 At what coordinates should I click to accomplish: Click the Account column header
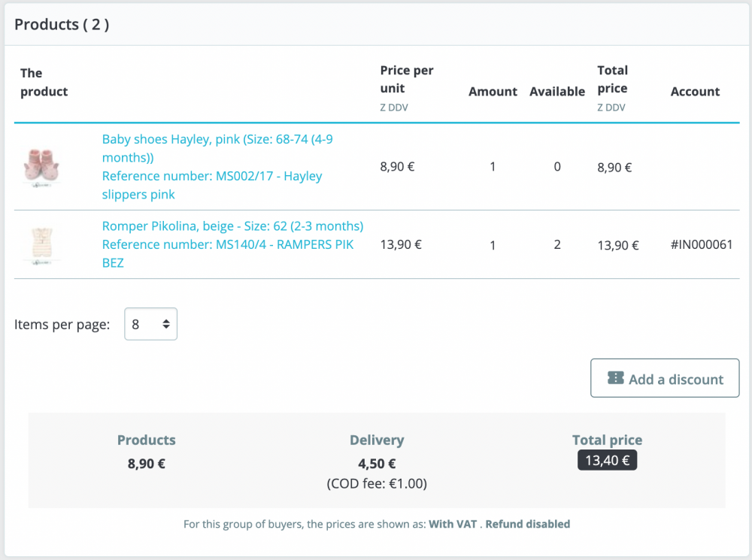click(695, 92)
